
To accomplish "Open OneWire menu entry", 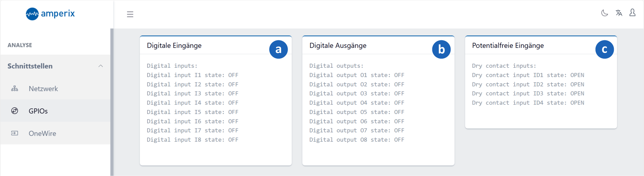I will (55, 133).
